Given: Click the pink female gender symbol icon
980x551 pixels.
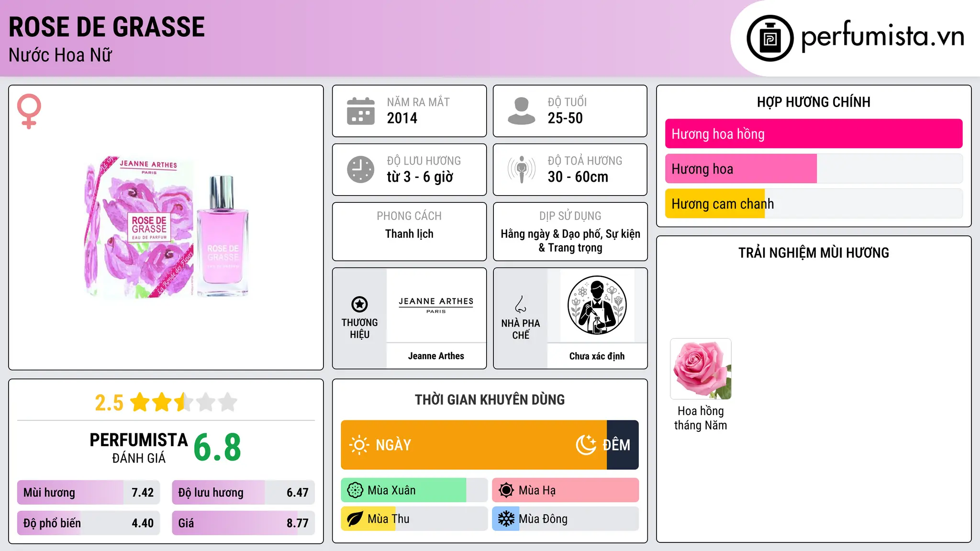Looking at the screenshot, I should pos(29,111).
